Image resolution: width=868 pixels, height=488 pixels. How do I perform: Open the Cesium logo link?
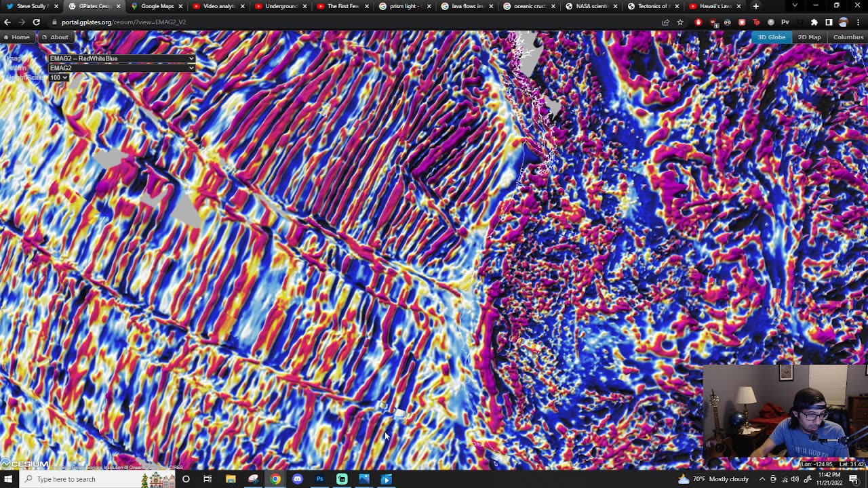(25, 464)
